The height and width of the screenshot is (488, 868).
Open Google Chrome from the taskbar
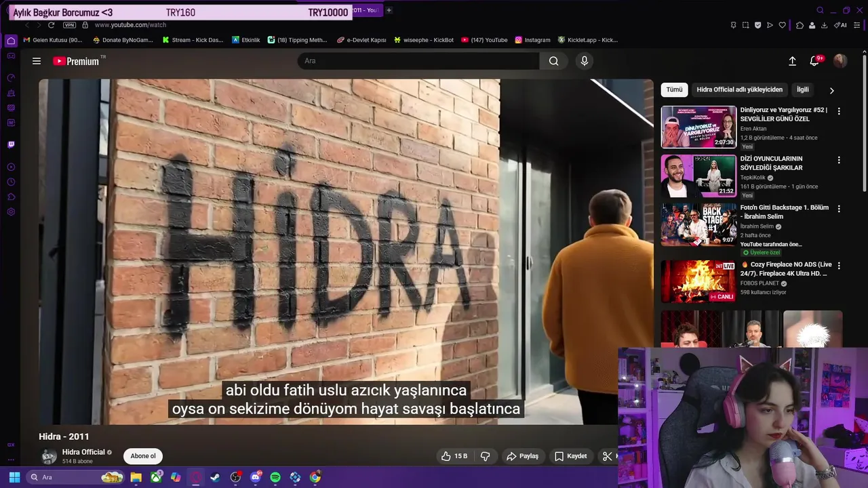[x=315, y=477]
